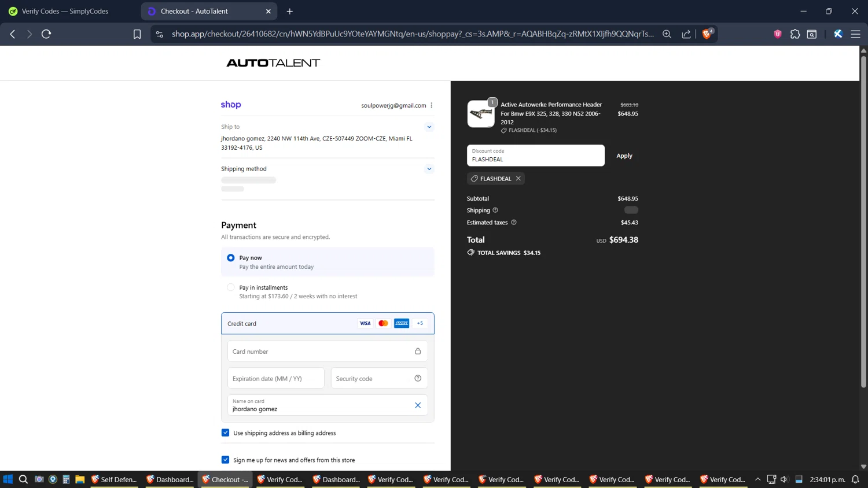
Task: Switch to Checkout taskbar window
Action: (225, 479)
